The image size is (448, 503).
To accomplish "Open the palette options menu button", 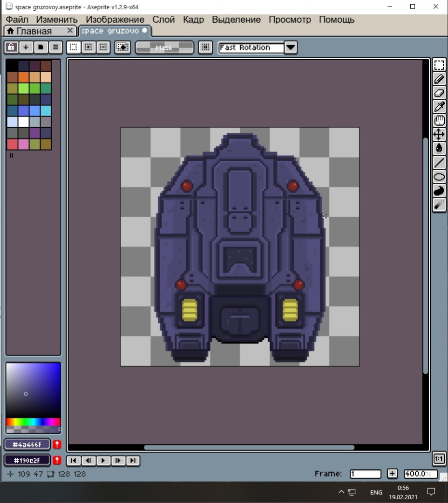I will [x=55, y=47].
